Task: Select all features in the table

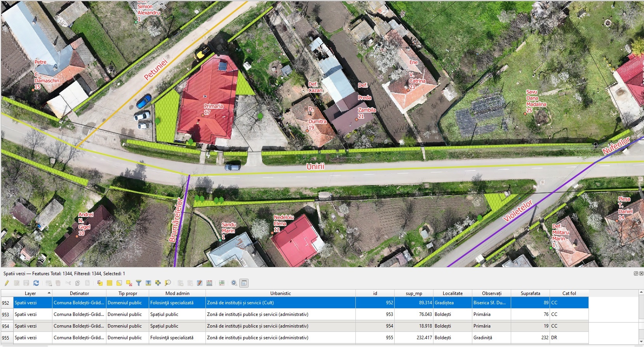Action: pos(110,283)
